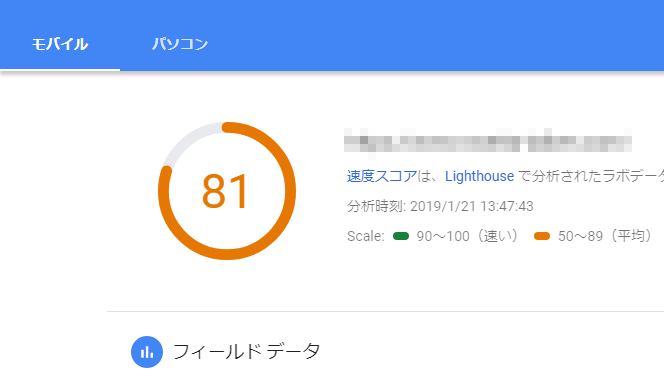Click the orange score gauge circle

coord(227,191)
